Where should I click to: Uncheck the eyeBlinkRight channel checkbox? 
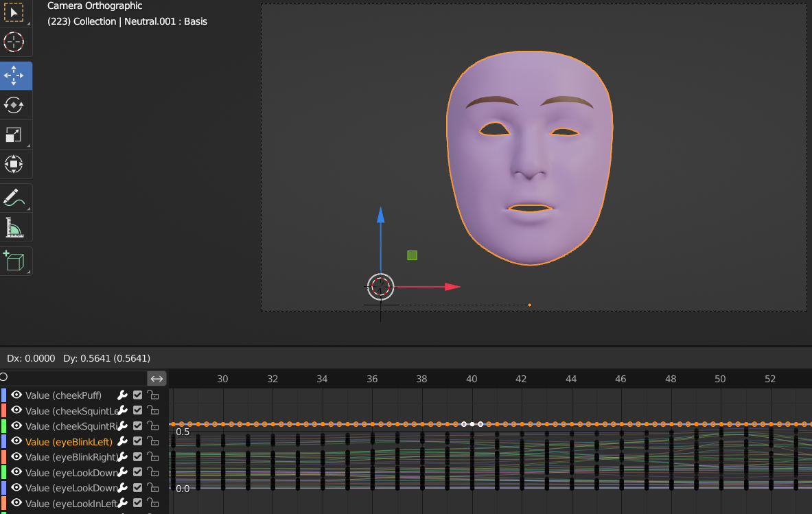pos(137,457)
